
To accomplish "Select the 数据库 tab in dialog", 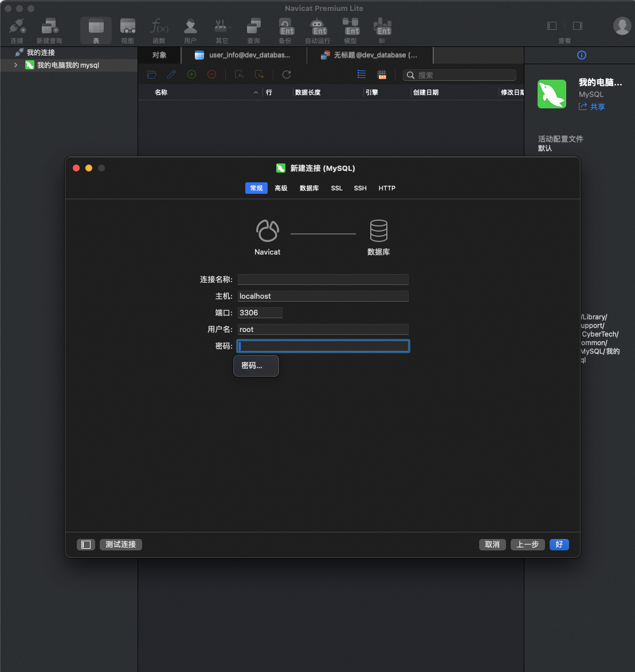I will pyautogui.click(x=309, y=188).
